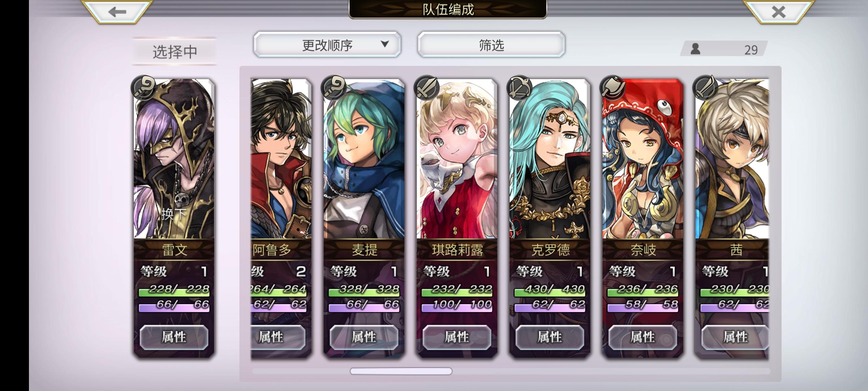Click staff class icon on 麦提 card
Viewport: 868px width, 391px height.
pos(333,87)
